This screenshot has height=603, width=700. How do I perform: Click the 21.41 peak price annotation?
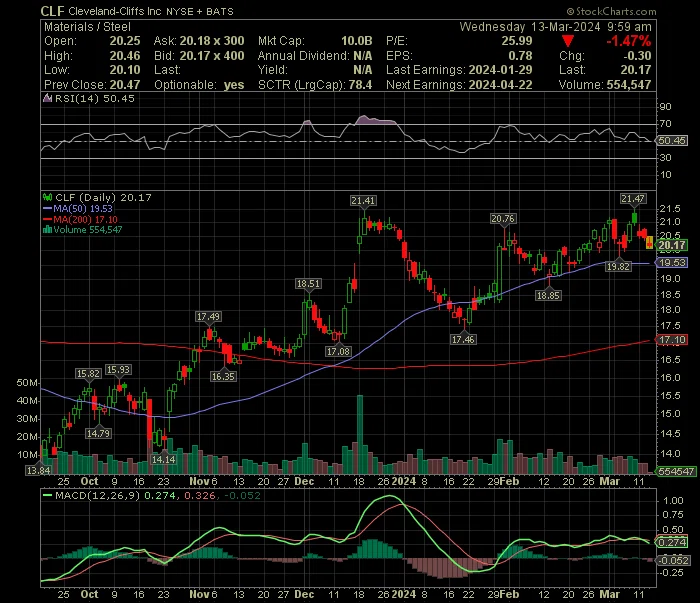[363, 201]
